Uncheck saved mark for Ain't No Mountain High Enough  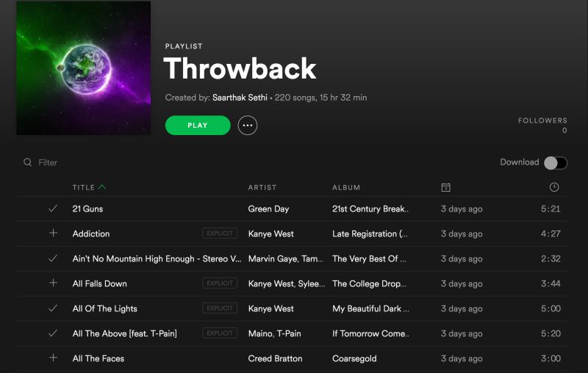click(x=53, y=258)
